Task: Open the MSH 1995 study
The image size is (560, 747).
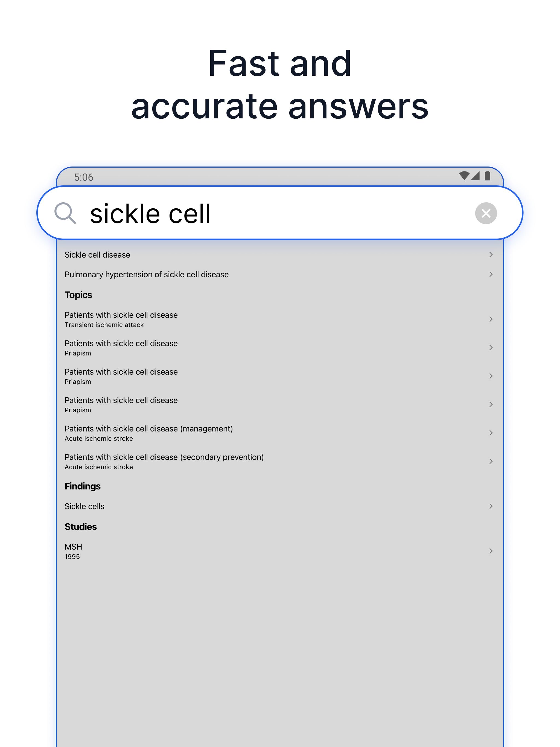Action: 280,551
